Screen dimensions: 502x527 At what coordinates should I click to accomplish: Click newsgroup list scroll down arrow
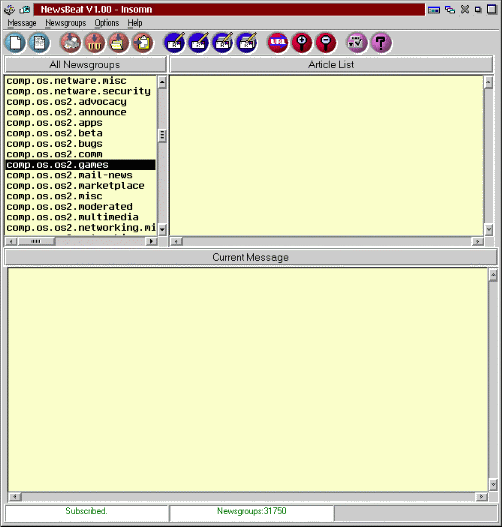[x=162, y=230]
